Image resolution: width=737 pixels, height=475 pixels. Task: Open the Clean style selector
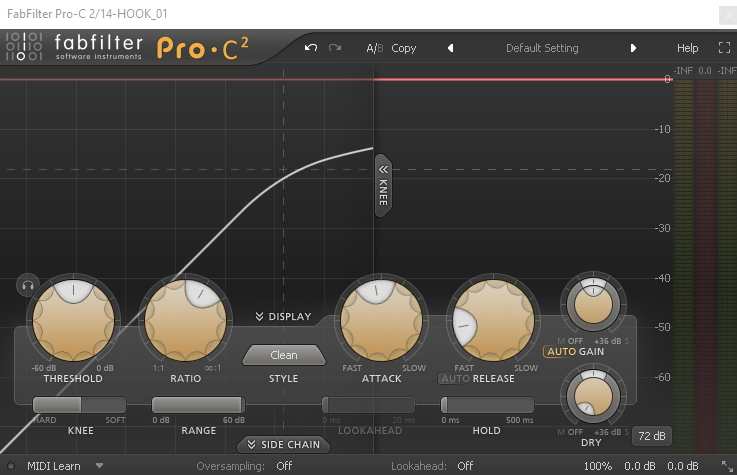[x=284, y=355]
